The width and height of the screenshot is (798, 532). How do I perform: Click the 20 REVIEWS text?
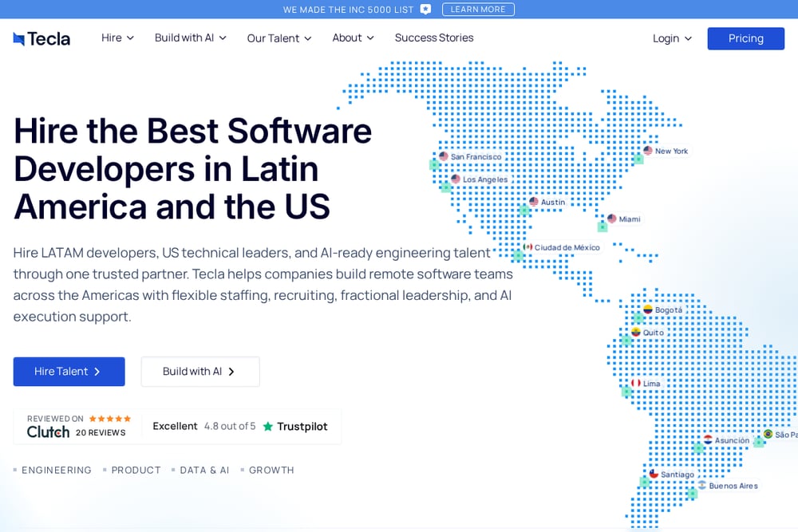coord(101,433)
